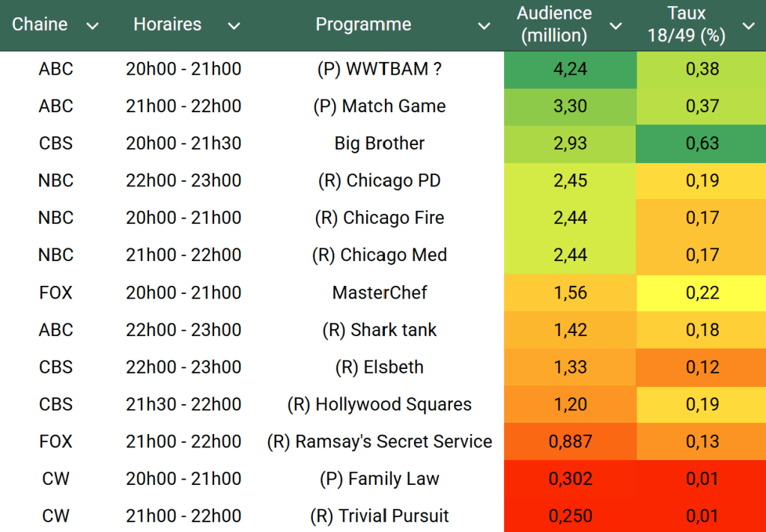The image size is (766, 532).
Task: Click the (R) Elsbeth programme cell
Action: tap(380, 367)
